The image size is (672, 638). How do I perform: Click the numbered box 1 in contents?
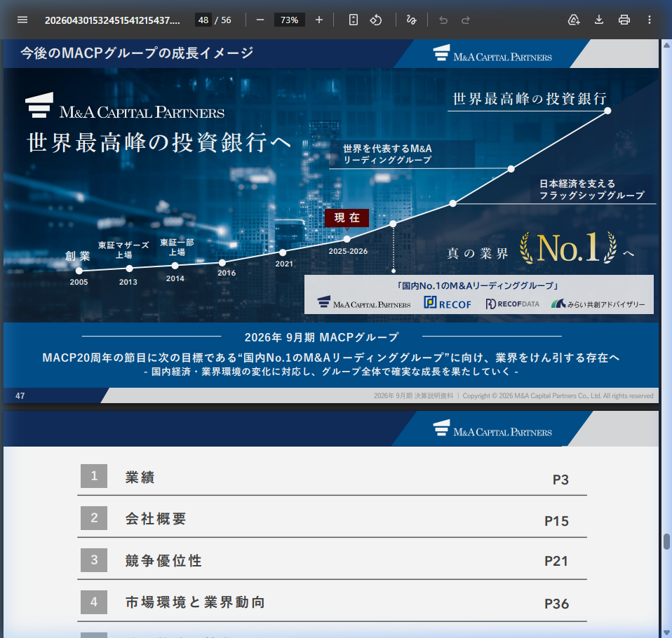(94, 476)
